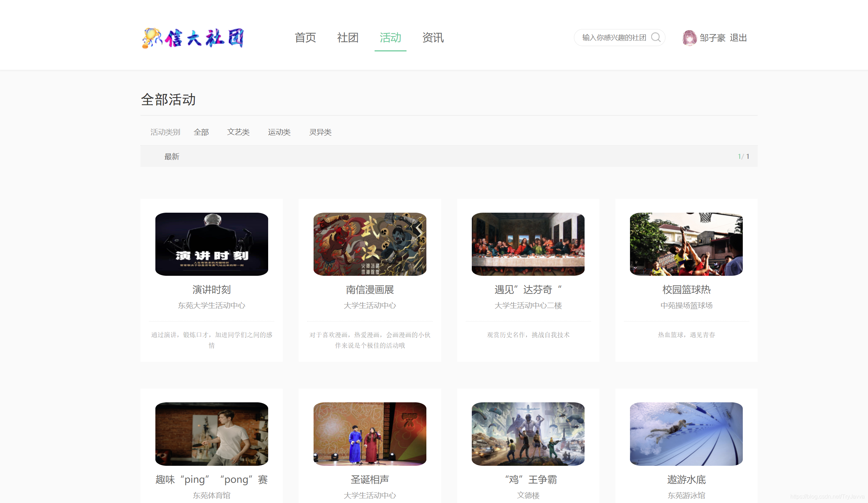Open the 圣诞相声 crosstalk activity card
The height and width of the screenshot is (503, 868).
coord(370,434)
